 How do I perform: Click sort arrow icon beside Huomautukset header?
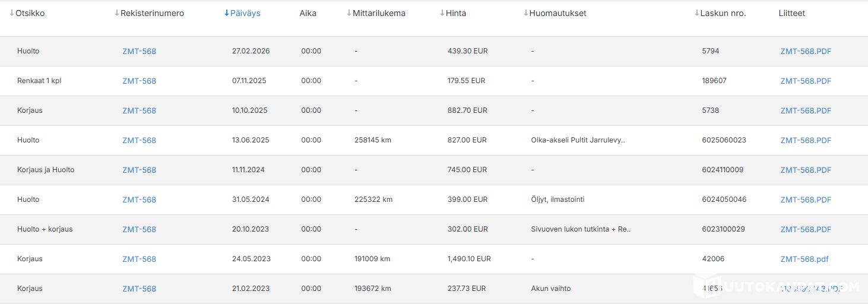526,13
